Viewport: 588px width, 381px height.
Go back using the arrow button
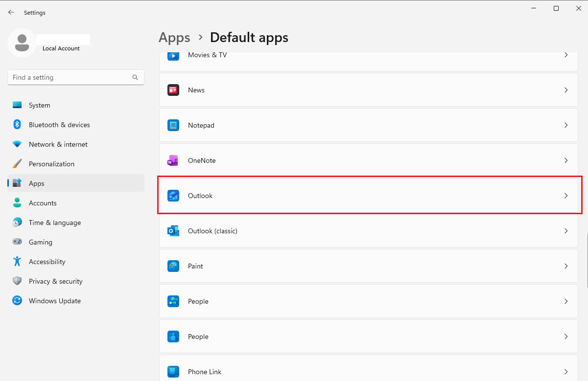click(11, 13)
